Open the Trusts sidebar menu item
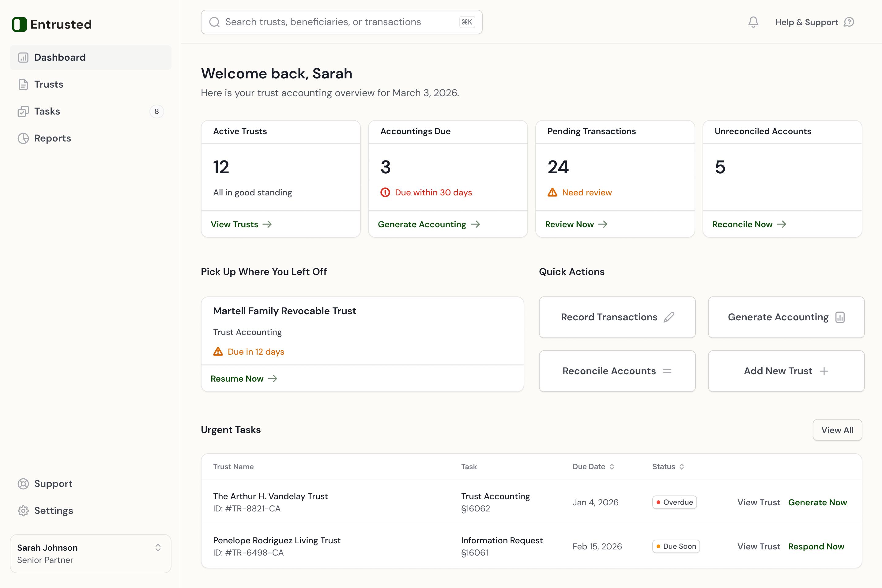 pyautogui.click(x=49, y=85)
